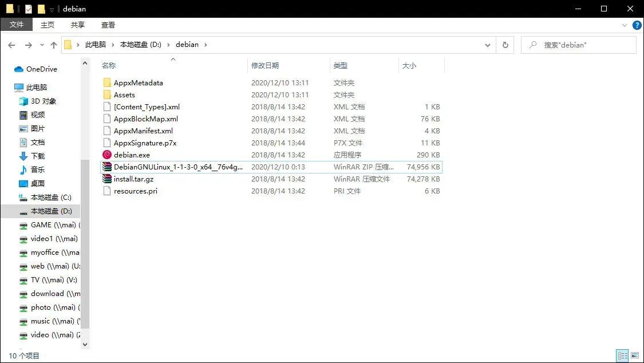Open 本地磁盘 (C:) drive in sidebar

point(45,198)
